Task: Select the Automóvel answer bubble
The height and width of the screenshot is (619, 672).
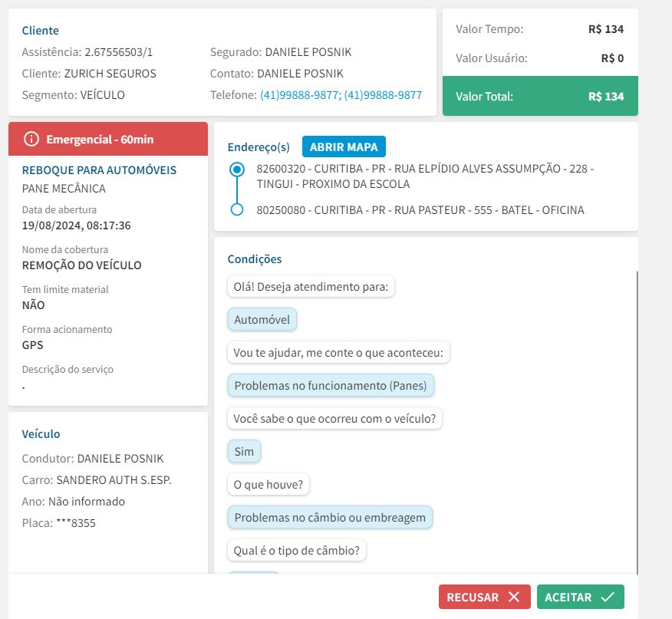Action: pos(262,319)
